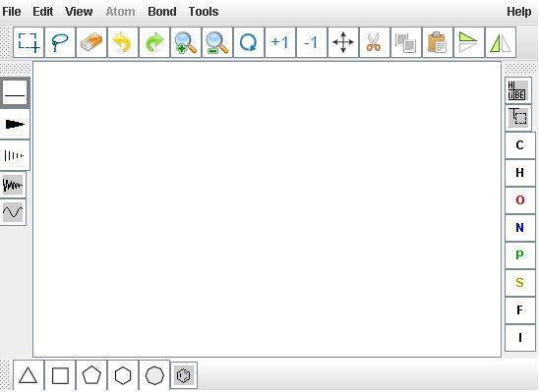Paste using the clipboard icon

[x=438, y=42]
